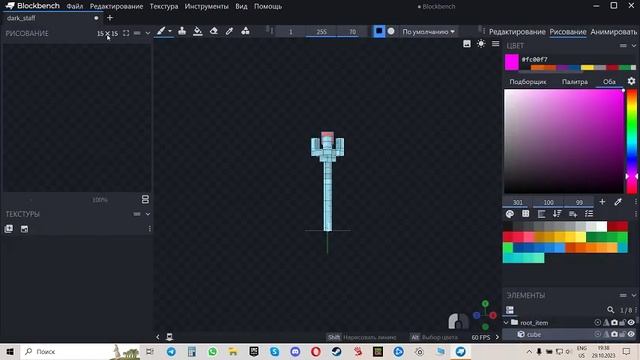
Task: Toggle lock on root_item
Action: point(623,322)
